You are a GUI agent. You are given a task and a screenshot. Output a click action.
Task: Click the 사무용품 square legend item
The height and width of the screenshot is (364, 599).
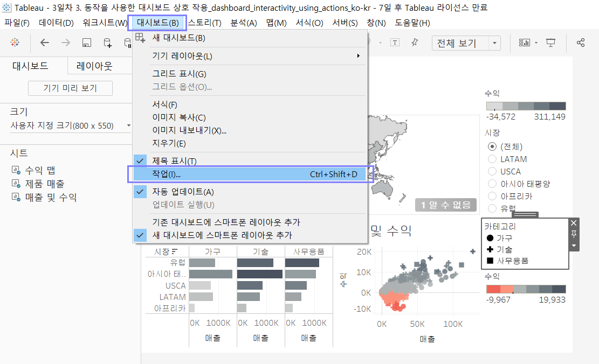(x=508, y=261)
